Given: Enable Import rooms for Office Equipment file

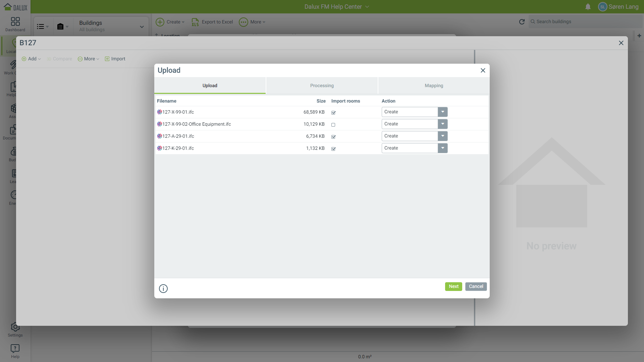Looking at the screenshot, I should [333, 125].
